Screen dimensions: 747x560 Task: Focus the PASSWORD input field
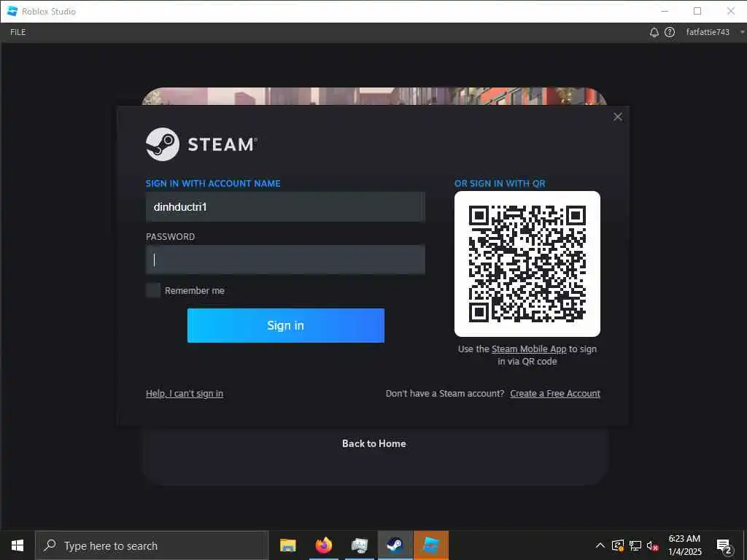(x=285, y=260)
